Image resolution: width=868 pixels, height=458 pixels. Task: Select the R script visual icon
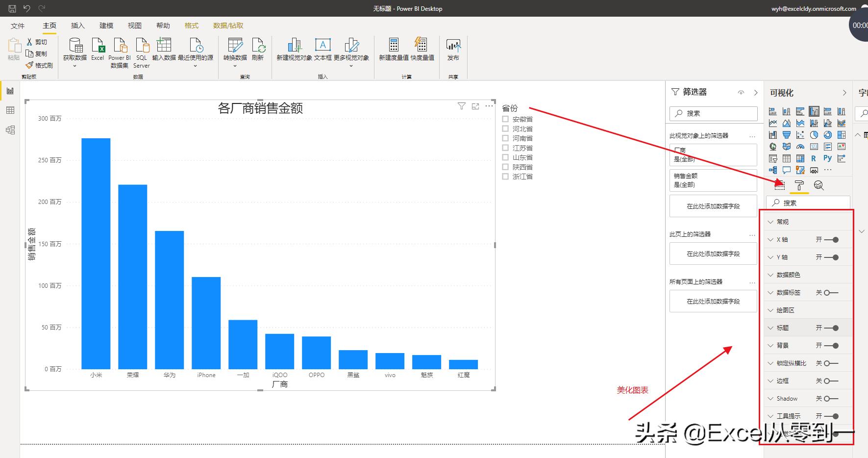tap(814, 158)
